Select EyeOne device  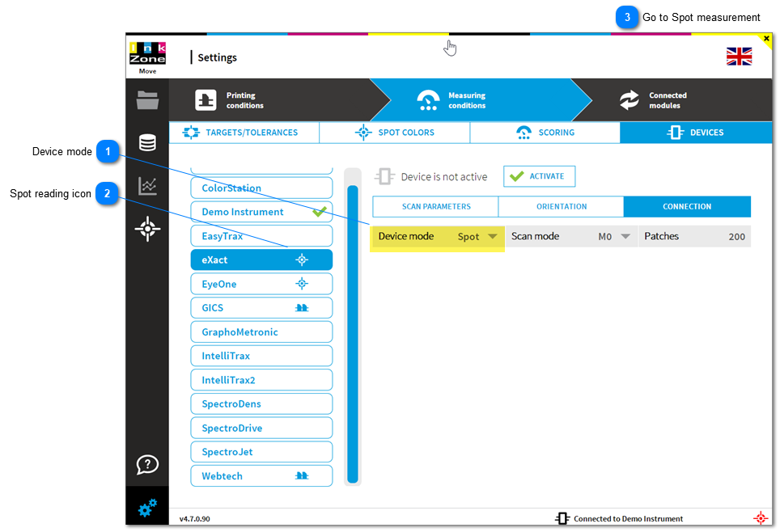click(x=261, y=284)
